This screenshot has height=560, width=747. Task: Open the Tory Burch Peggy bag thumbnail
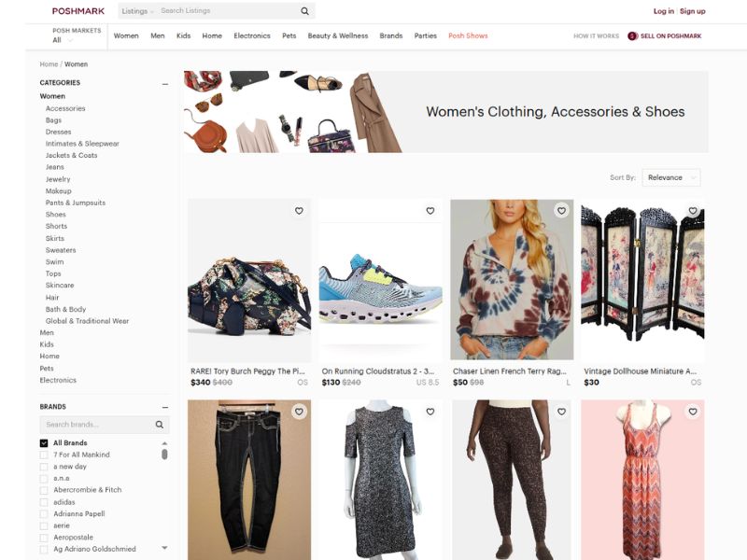(x=249, y=281)
